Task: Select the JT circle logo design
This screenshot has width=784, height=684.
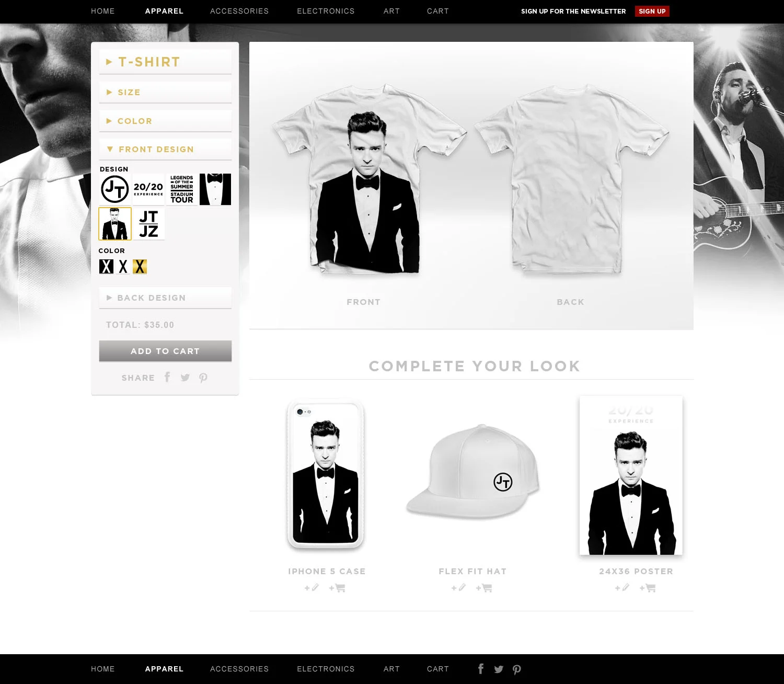Action: click(114, 189)
